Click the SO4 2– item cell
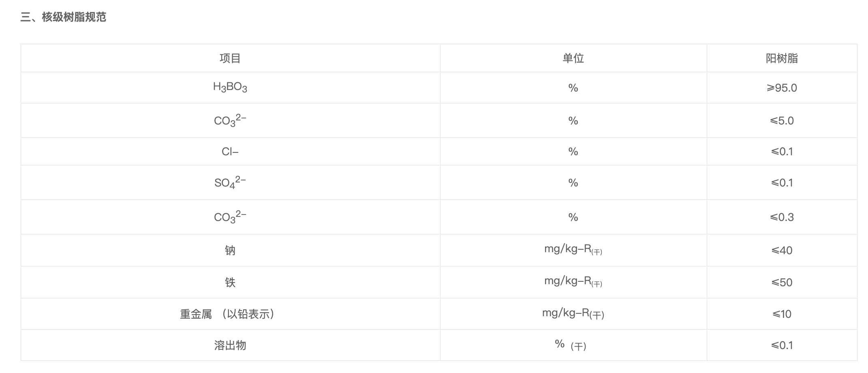 230,182
